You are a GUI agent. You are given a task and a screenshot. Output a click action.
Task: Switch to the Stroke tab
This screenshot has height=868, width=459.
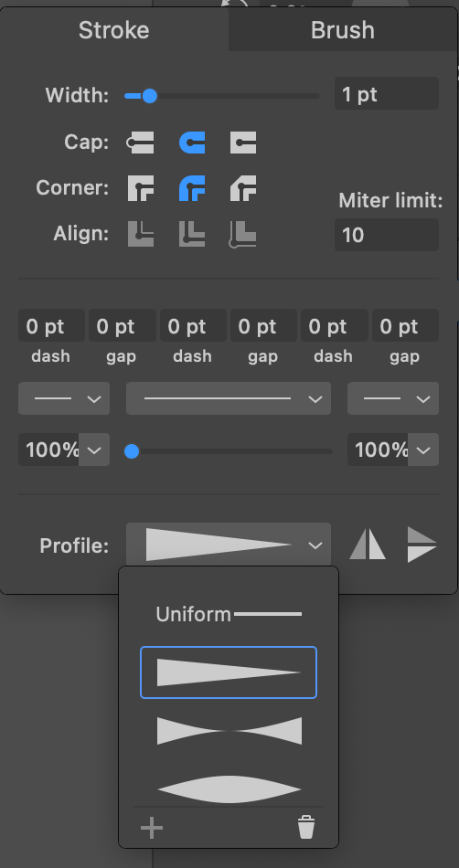click(114, 30)
